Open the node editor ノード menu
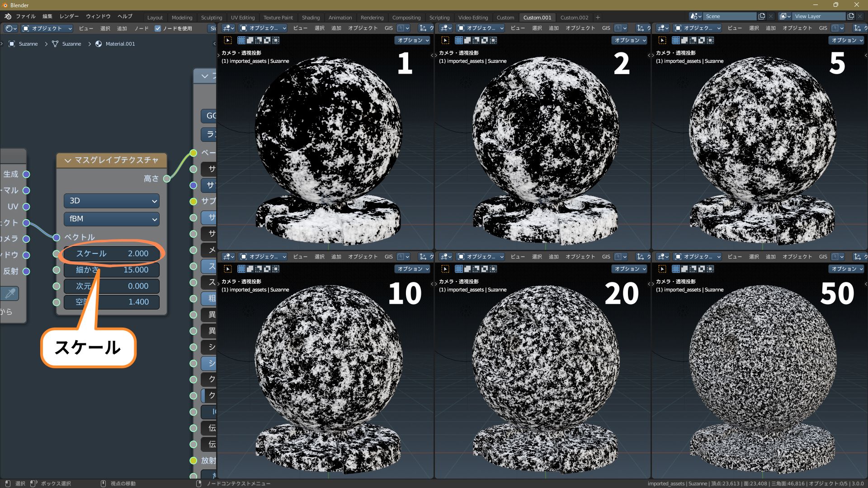This screenshot has height=488, width=868. pyautogui.click(x=142, y=28)
